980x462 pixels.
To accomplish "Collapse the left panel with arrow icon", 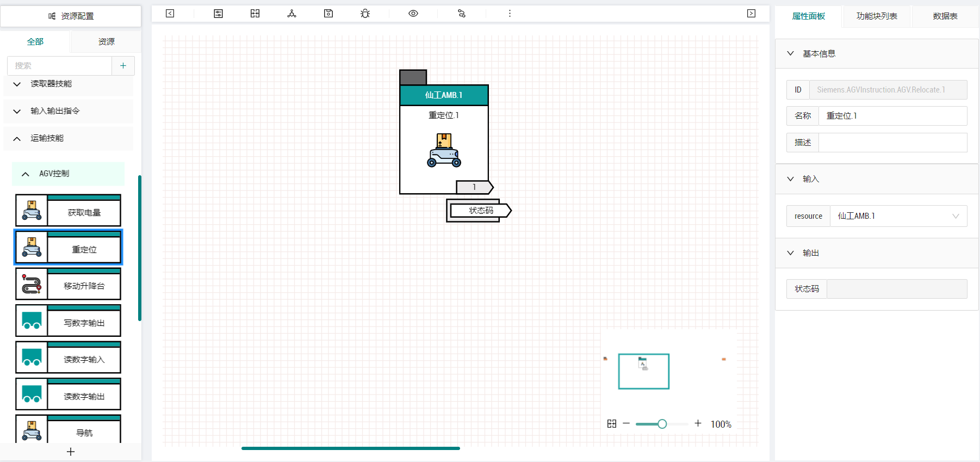I will pyautogui.click(x=170, y=14).
